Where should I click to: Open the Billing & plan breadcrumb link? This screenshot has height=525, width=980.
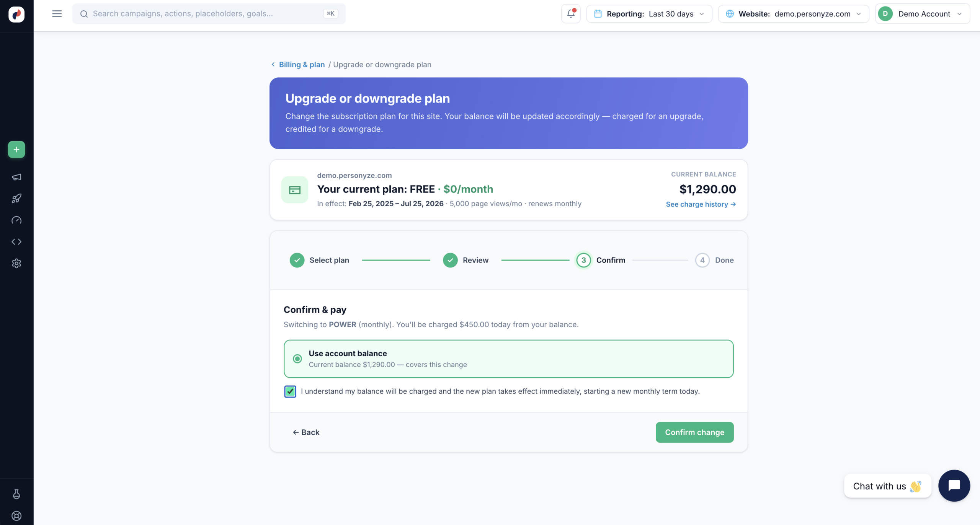pyautogui.click(x=302, y=64)
